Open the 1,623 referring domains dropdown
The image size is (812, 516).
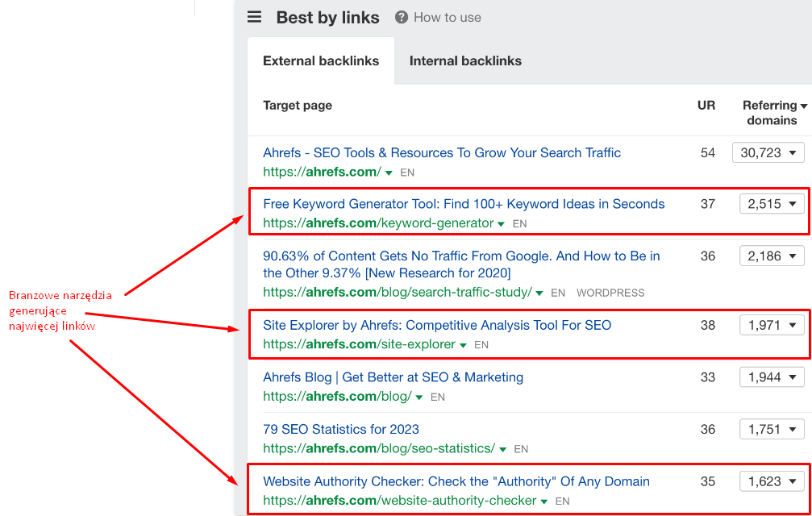click(772, 481)
